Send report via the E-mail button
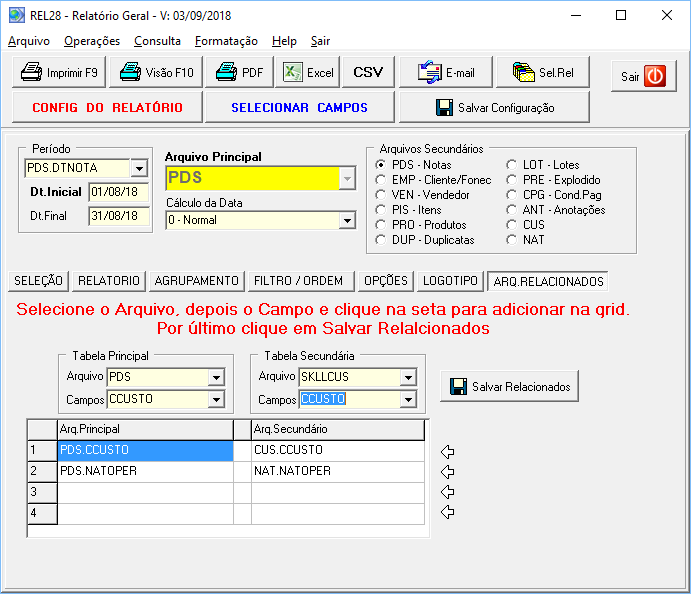This screenshot has height=594, width=691. coord(446,72)
